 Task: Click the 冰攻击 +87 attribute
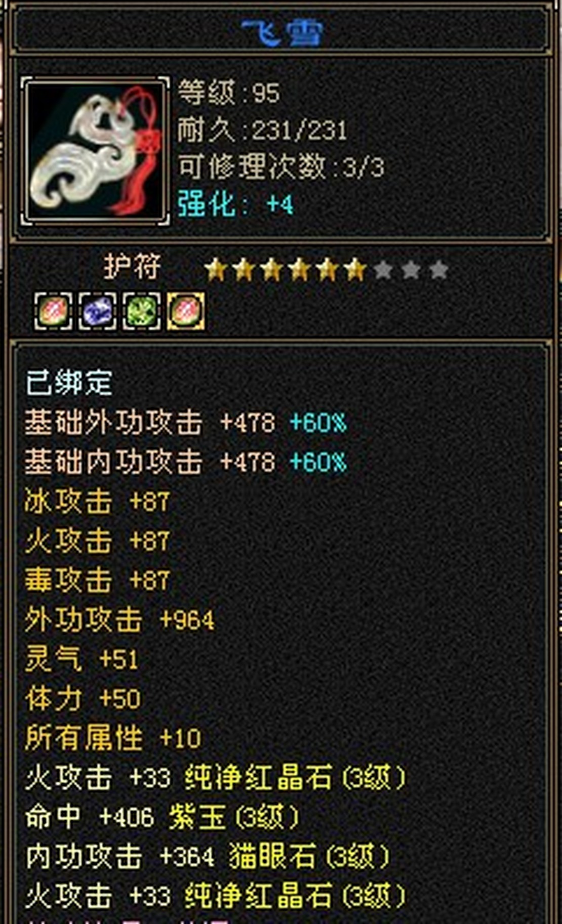coord(97,502)
